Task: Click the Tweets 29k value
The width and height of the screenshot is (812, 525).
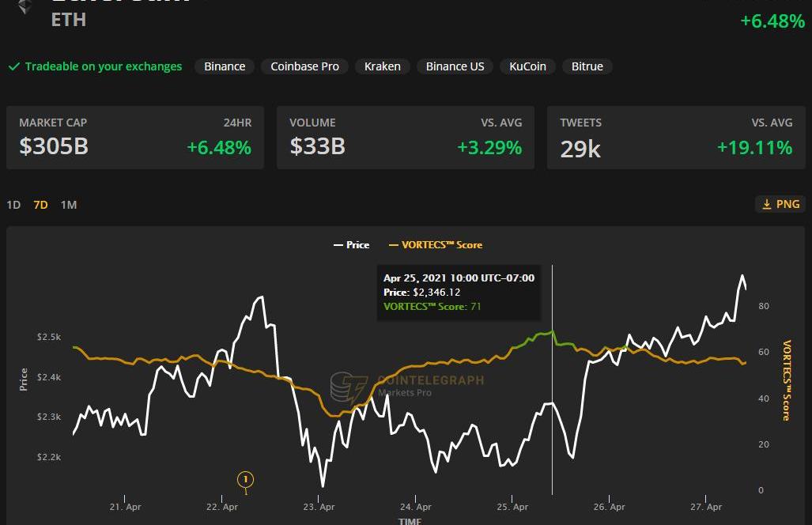Action: click(580, 149)
